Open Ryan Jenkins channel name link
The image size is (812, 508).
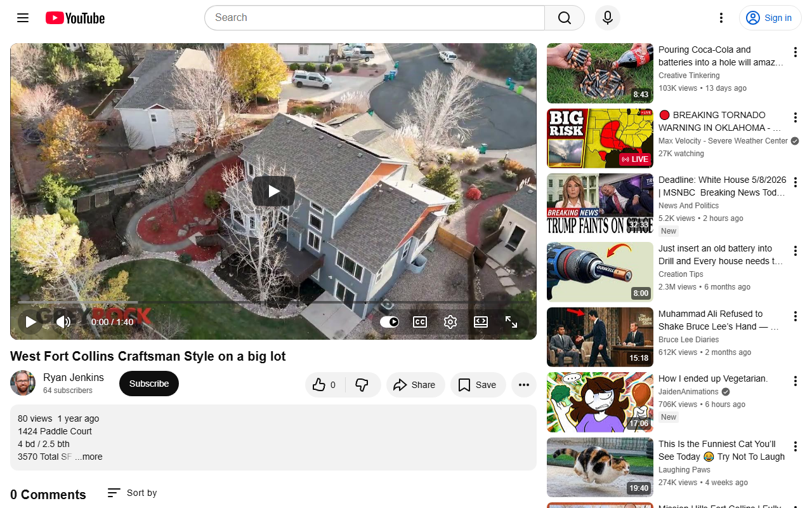[x=74, y=377]
